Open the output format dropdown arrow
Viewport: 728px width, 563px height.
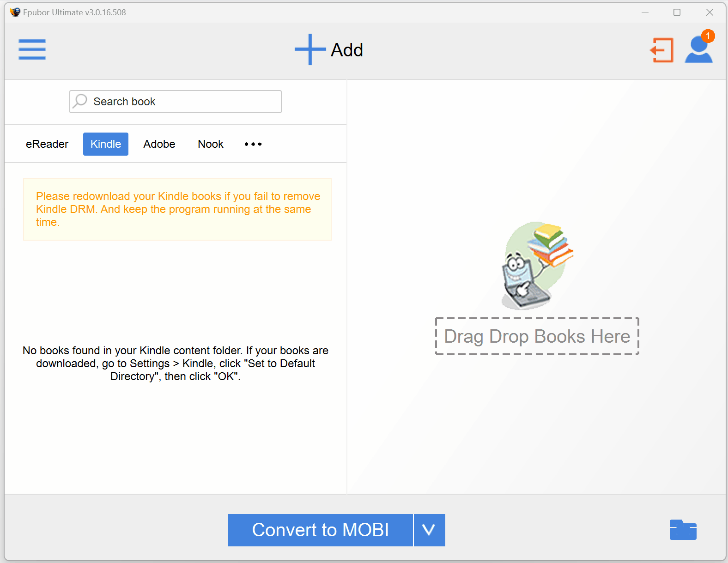[429, 530]
